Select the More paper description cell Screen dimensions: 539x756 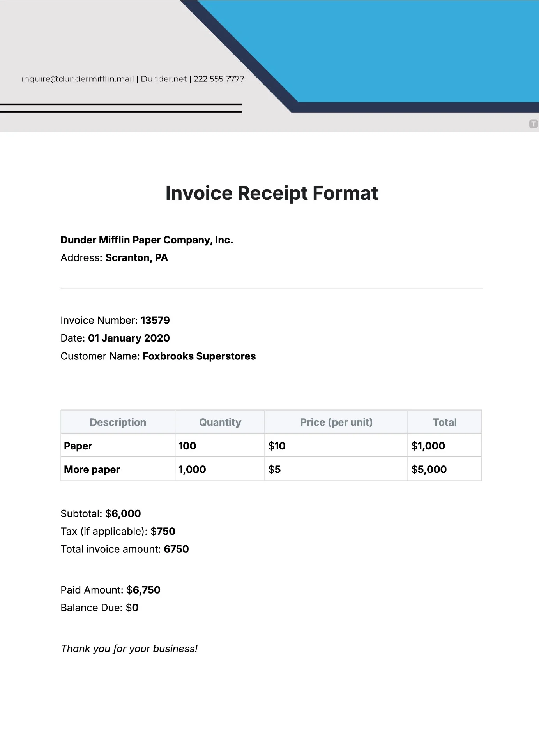pyautogui.click(x=118, y=469)
